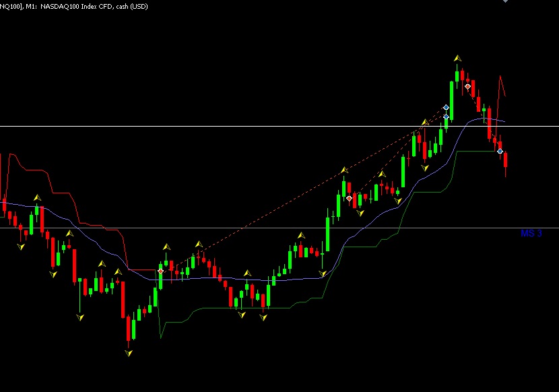Viewport: 559px width, 392px height.
Task: Click the yellow fractal arrow touching the upper white line
Action: [425, 123]
